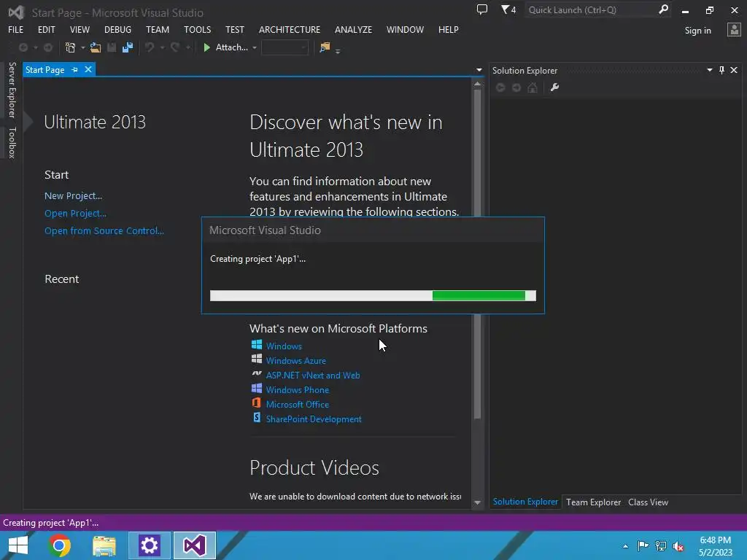Viewport: 747px width, 560px height.
Task: Click the New Project... link
Action: coord(74,195)
